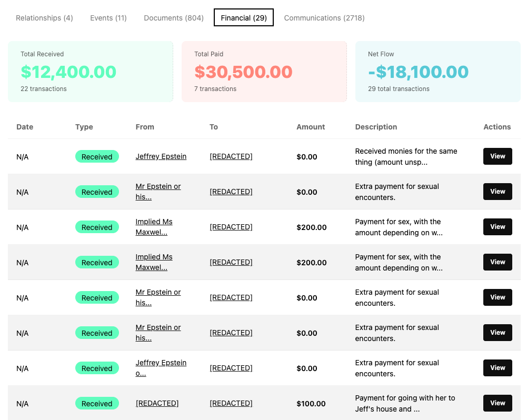Select the Documents (804) tab
The height and width of the screenshot is (420, 527).
coord(173,18)
